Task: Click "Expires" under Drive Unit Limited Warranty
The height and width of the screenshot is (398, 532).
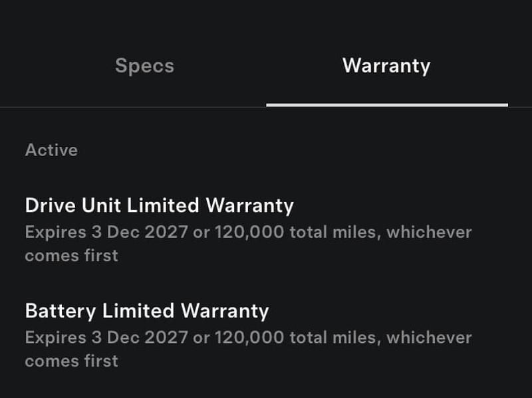Action: (56, 233)
